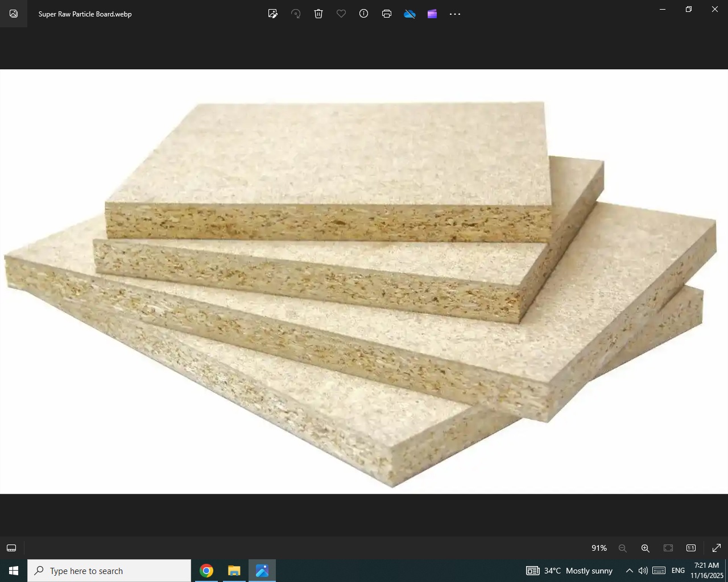The height and width of the screenshot is (582, 728).
Task: Open File Explorer from taskbar
Action: click(x=234, y=571)
